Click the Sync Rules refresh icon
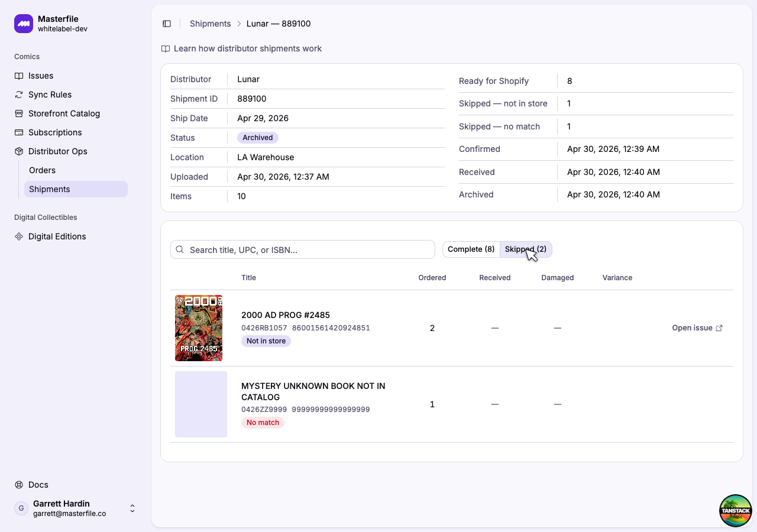Viewport: 757px width, 532px height. (19, 95)
